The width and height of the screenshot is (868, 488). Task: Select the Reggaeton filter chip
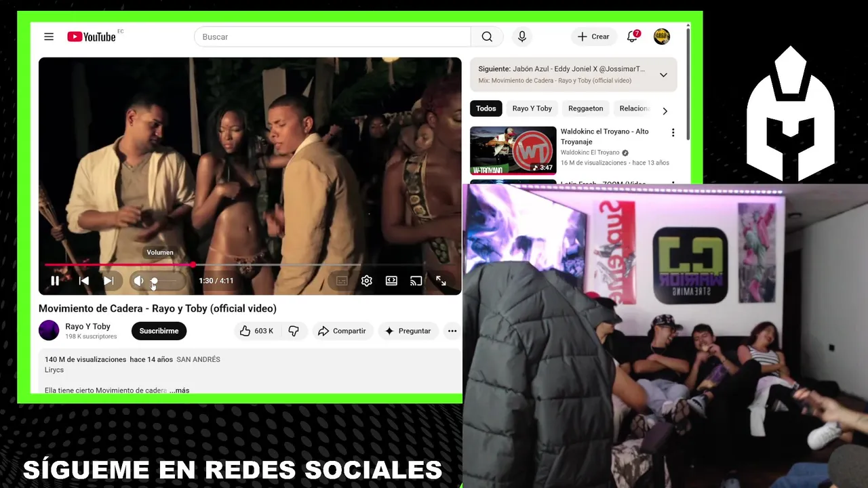pyautogui.click(x=585, y=108)
